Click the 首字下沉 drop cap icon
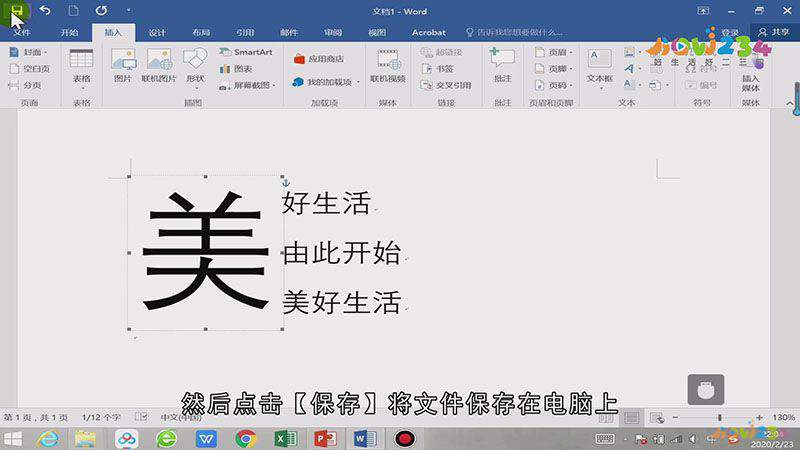 click(x=632, y=85)
